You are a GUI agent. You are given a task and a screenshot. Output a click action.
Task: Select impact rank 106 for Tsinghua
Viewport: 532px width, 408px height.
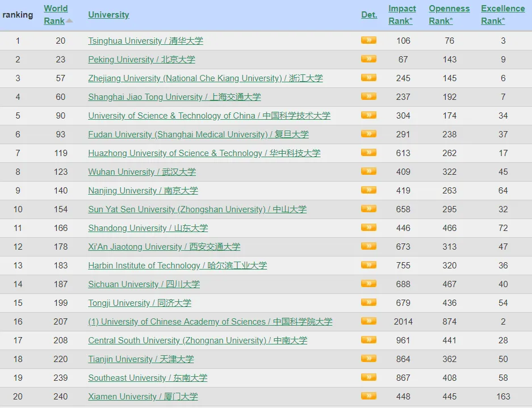(x=403, y=41)
